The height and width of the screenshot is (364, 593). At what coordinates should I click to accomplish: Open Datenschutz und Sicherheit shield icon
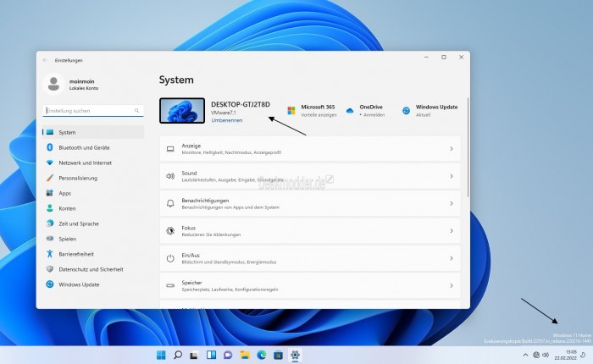50,268
